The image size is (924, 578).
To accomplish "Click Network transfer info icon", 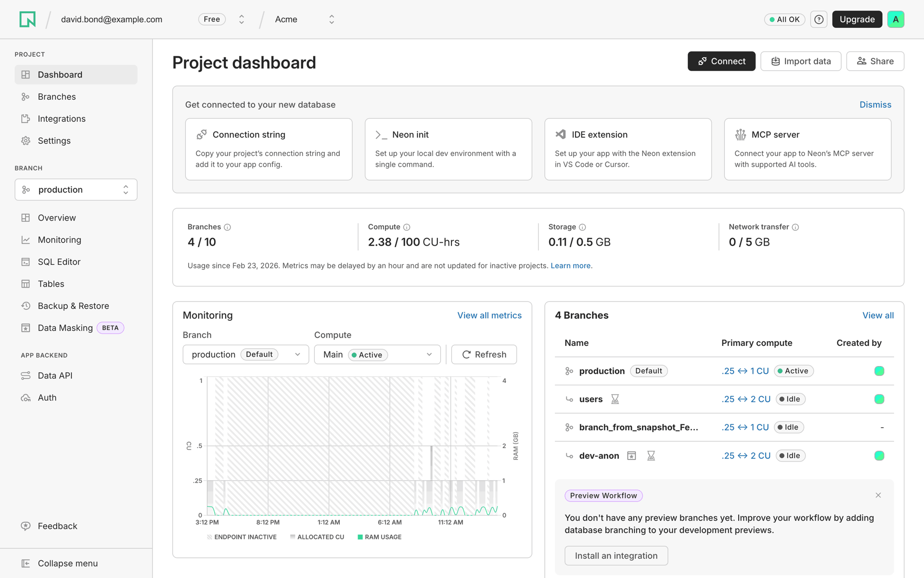I will (796, 227).
